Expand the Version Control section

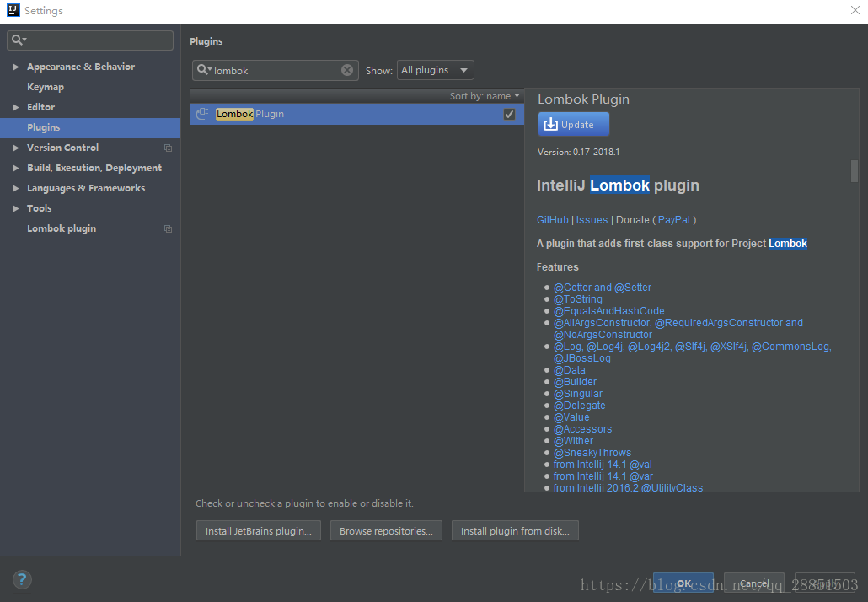tap(15, 148)
